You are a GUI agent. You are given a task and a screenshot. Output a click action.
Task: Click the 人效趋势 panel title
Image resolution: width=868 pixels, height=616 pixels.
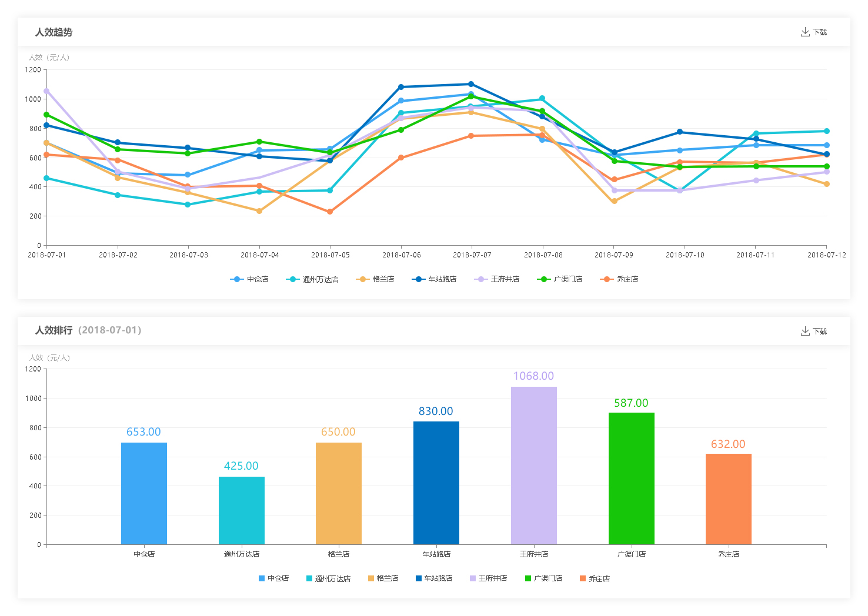[54, 32]
